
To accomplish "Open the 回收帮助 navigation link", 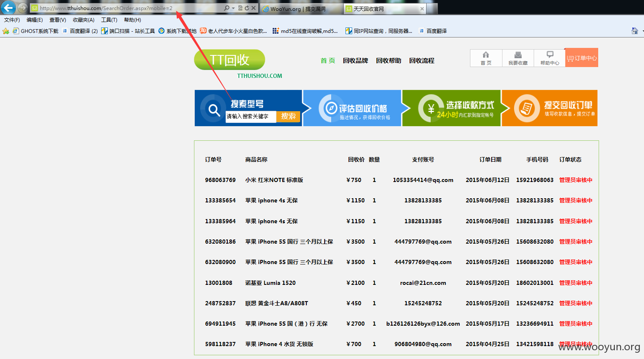I will coord(388,61).
